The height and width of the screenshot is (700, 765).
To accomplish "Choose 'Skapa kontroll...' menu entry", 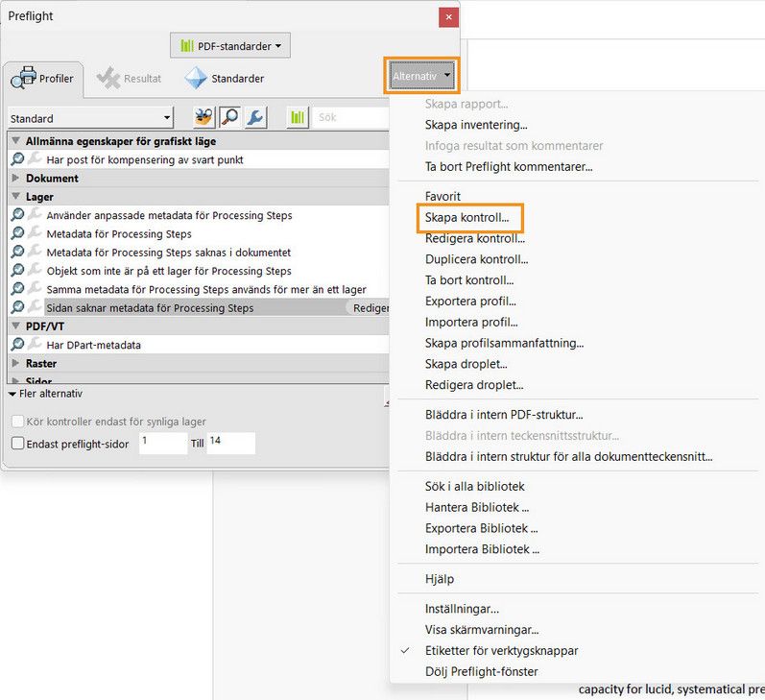I will point(466,217).
